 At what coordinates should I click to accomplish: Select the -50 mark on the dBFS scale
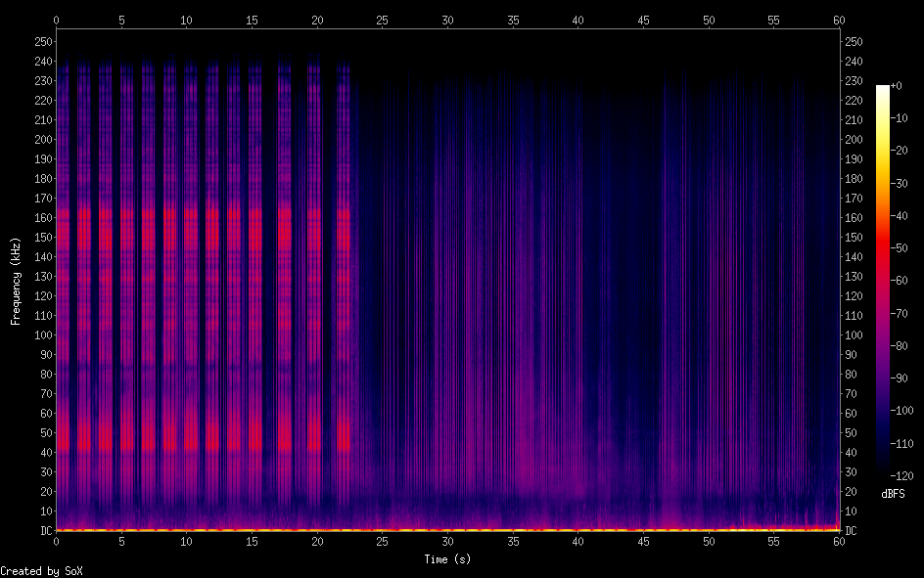pyautogui.click(x=901, y=249)
